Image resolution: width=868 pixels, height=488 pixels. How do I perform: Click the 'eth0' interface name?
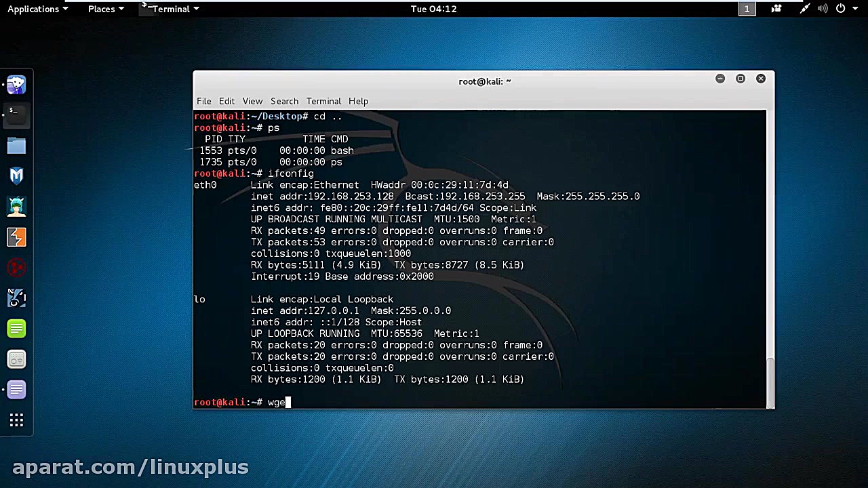[x=205, y=185]
